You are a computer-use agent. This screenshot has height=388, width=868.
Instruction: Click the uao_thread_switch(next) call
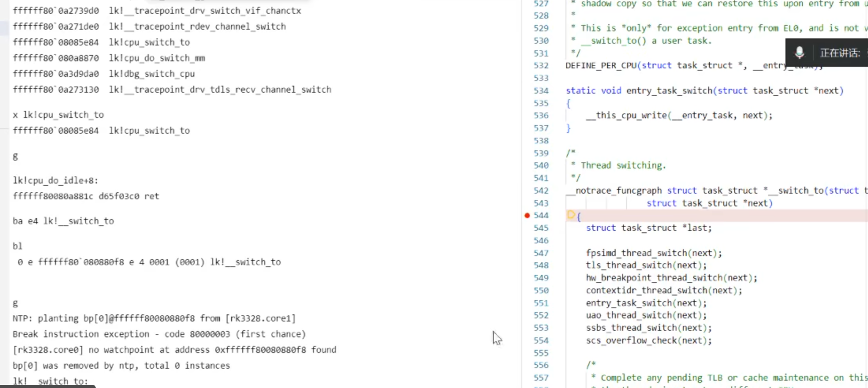coord(646,315)
